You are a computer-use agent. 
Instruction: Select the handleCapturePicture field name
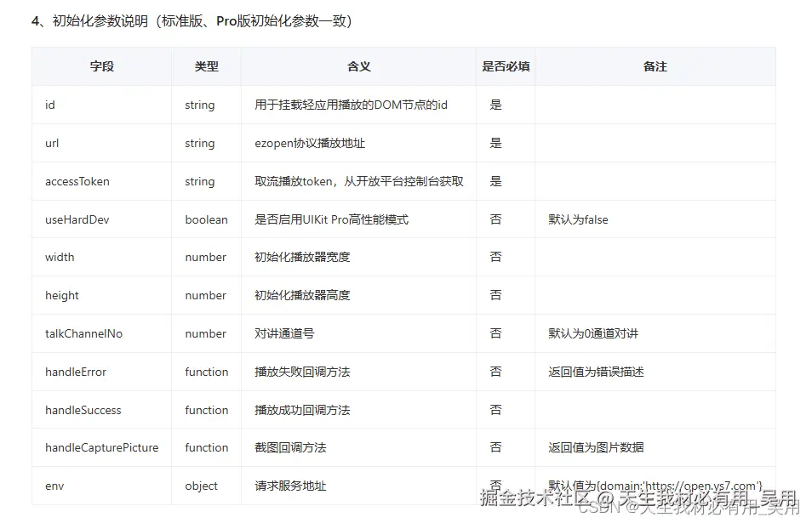click(97, 447)
